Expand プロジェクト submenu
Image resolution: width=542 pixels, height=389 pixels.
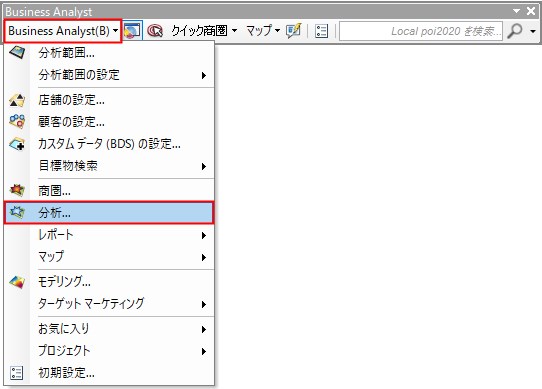pyautogui.click(x=109, y=351)
